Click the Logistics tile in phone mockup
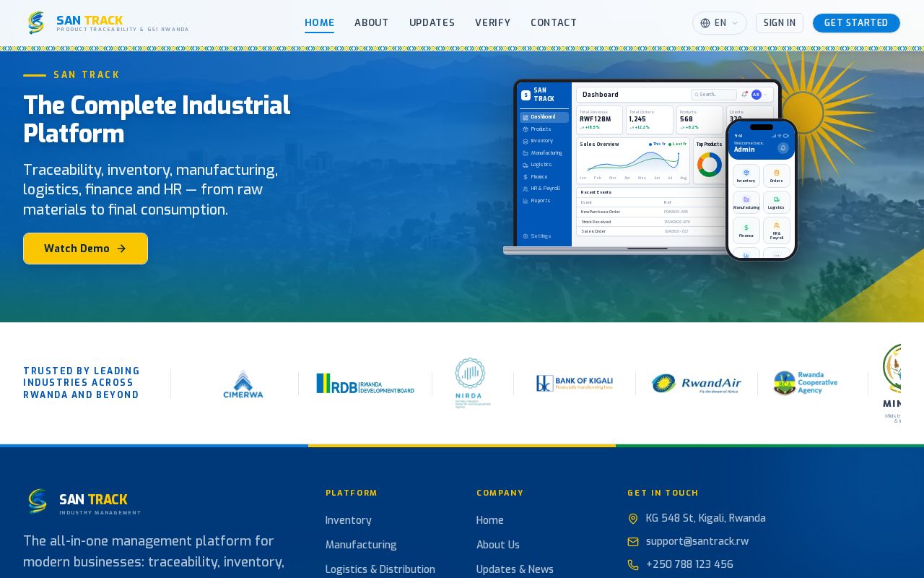The width and height of the screenshot is (924, 578). pos(777,202)
